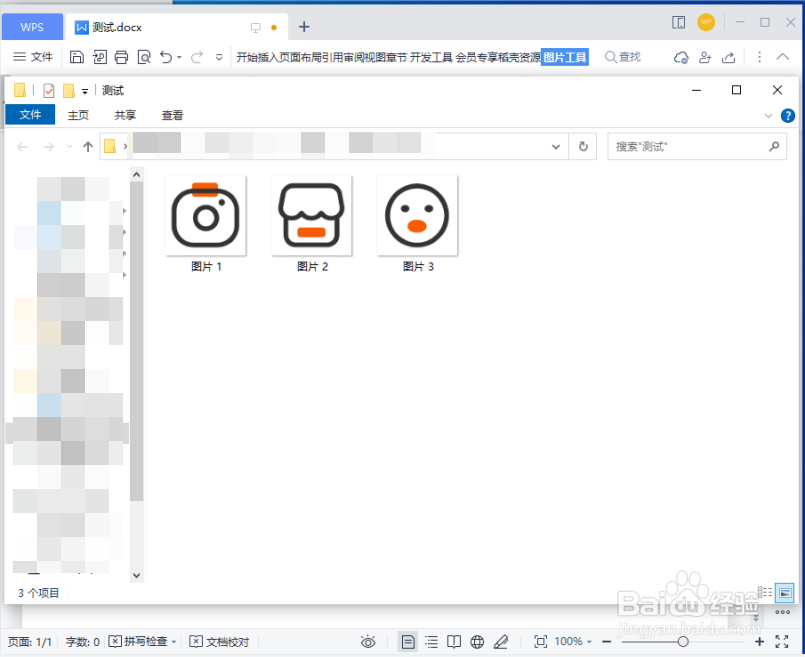The height and width of the screenshot is (657, 805).
Task: Open print preview in WPS toolbar
Action: [x=144, y=57]
